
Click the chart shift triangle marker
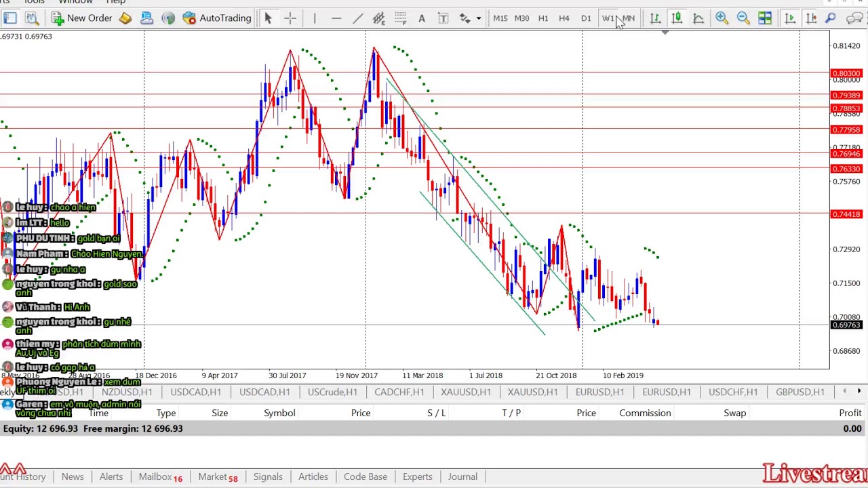[x=665, y=33]
